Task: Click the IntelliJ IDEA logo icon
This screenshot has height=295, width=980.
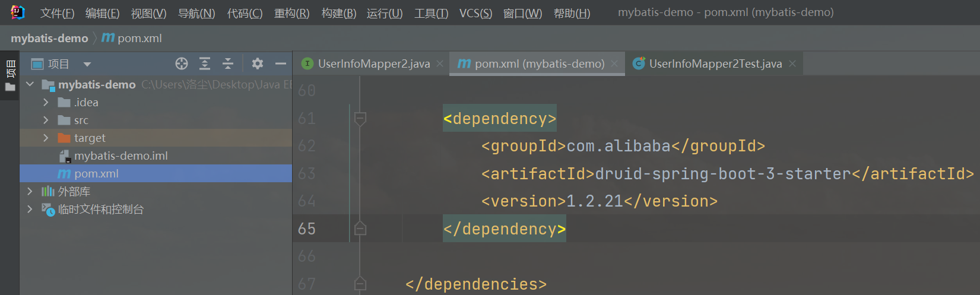Action: [x=17, y=12]
